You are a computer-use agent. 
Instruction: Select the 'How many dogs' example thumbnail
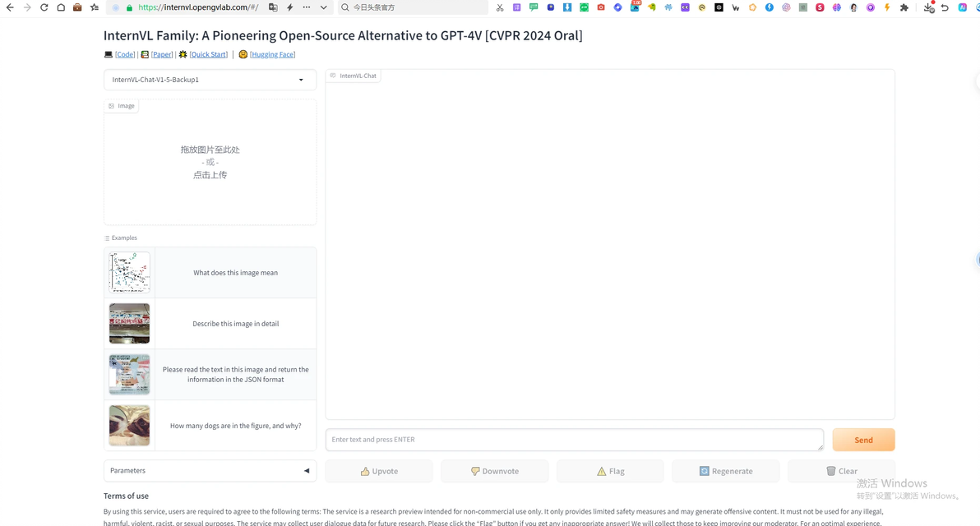click(129, 426)
